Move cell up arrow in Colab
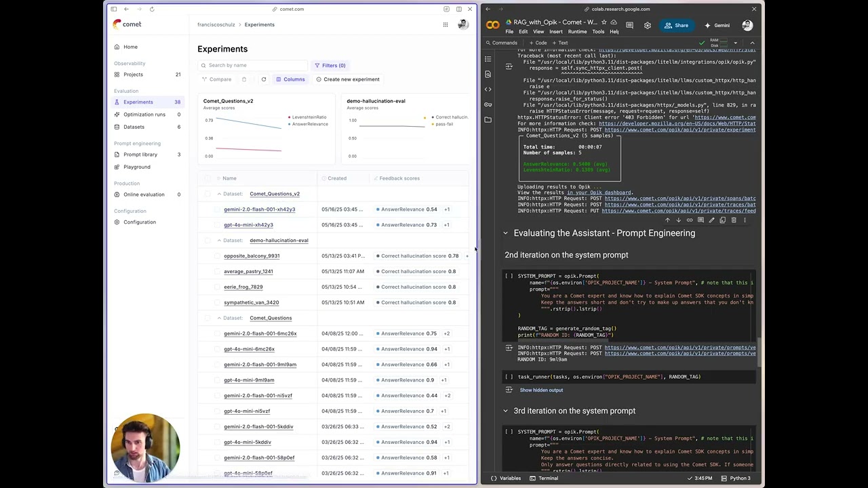 point(667,220)
